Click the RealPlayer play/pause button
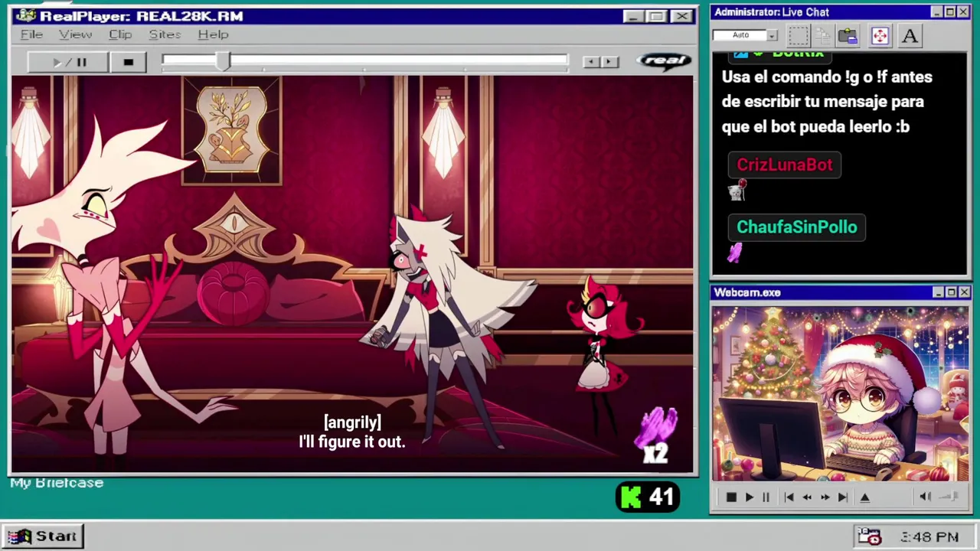Viewport: 980px width, 551px height. tap(68, 62)
